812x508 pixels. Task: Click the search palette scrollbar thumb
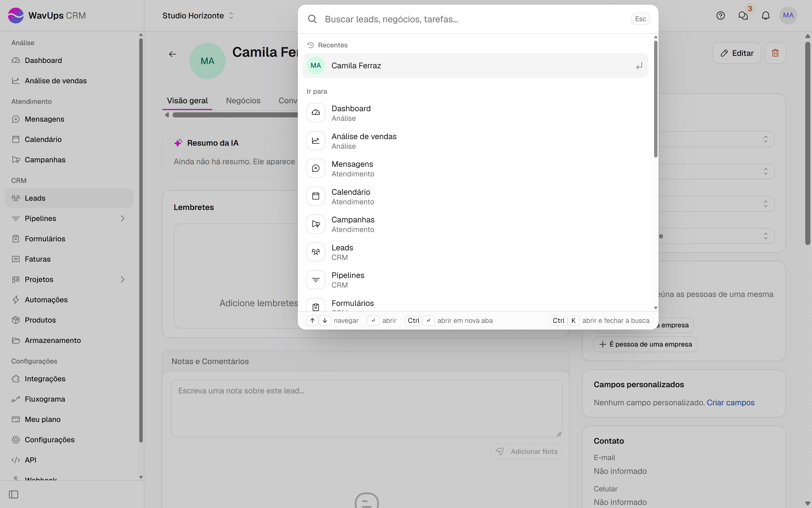(655, 99)
